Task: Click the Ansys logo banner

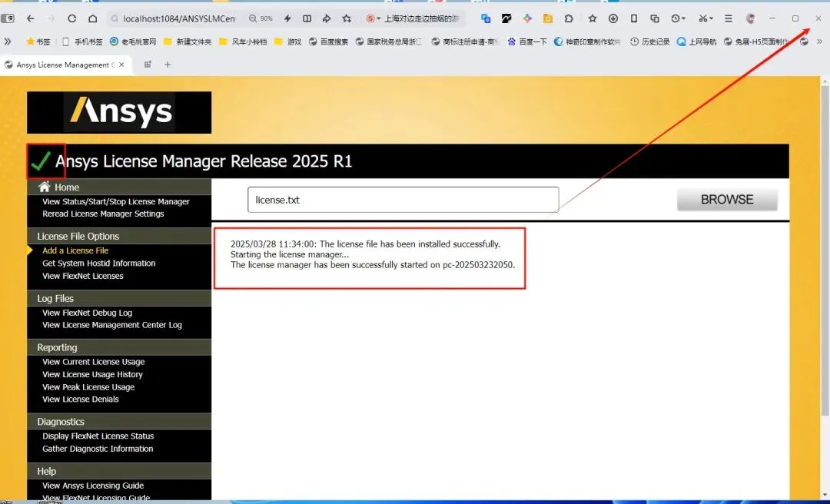Action: pos(119,112)
